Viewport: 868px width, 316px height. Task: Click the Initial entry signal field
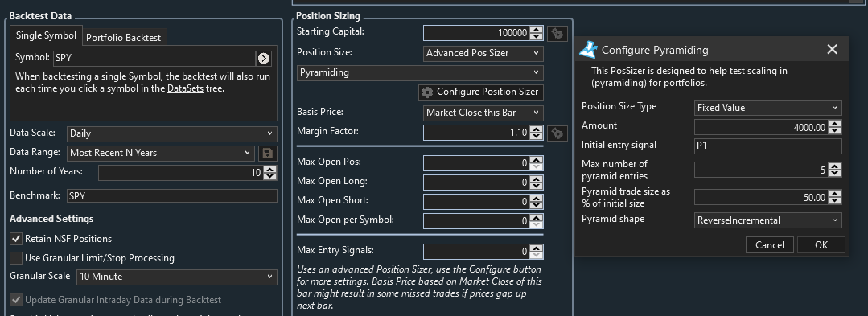[x=767, y=146]
